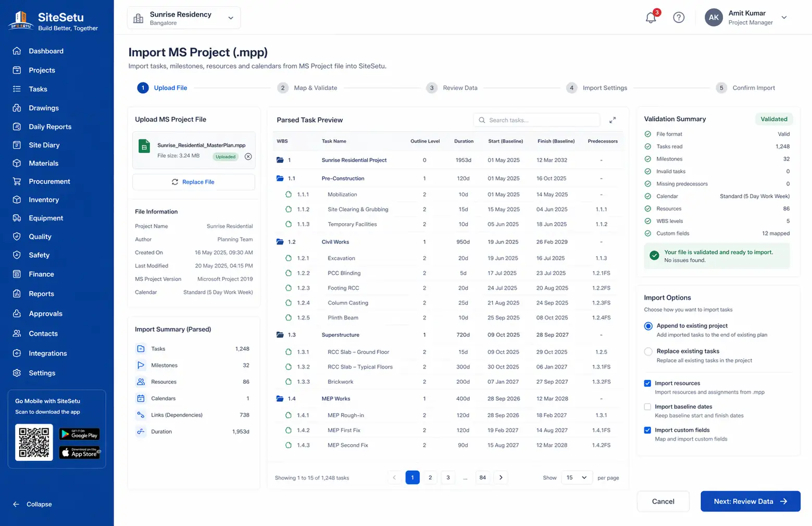Go to next page arrow

pyautogui.click(x=501, y=478)
